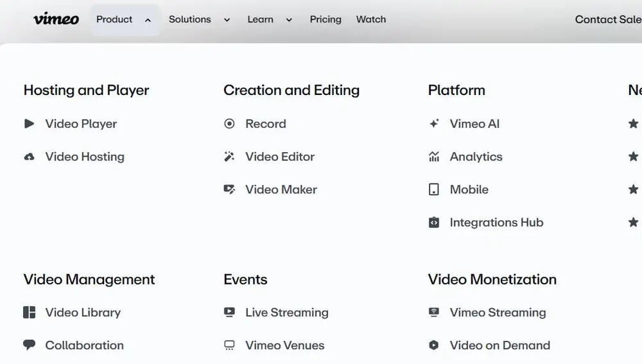
Task: Click the Vimeo AI sparkle icon
Action: tap(434, 124)
